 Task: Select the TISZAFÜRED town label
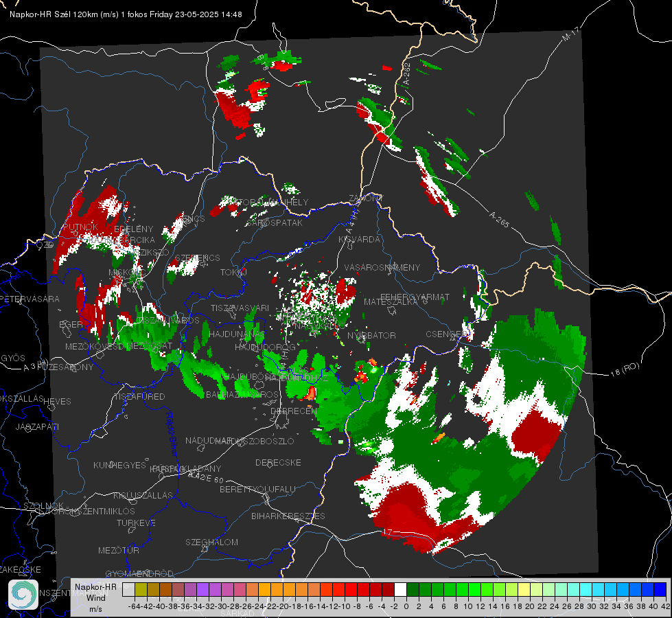[140, 397]
